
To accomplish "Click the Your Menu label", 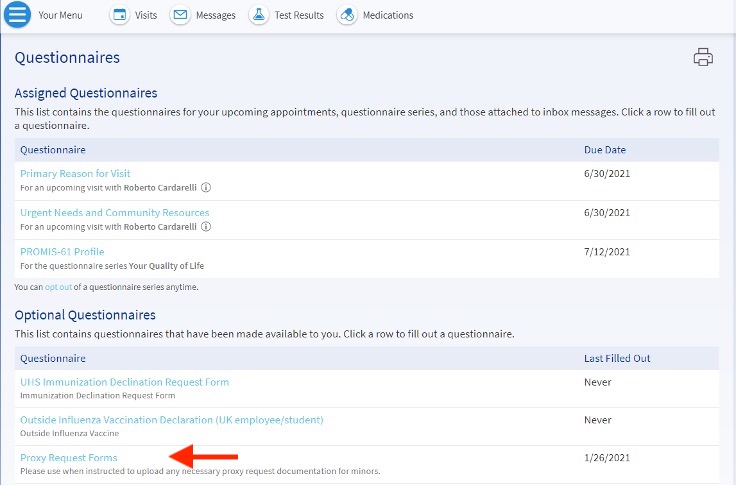I will tap(60, 15).
